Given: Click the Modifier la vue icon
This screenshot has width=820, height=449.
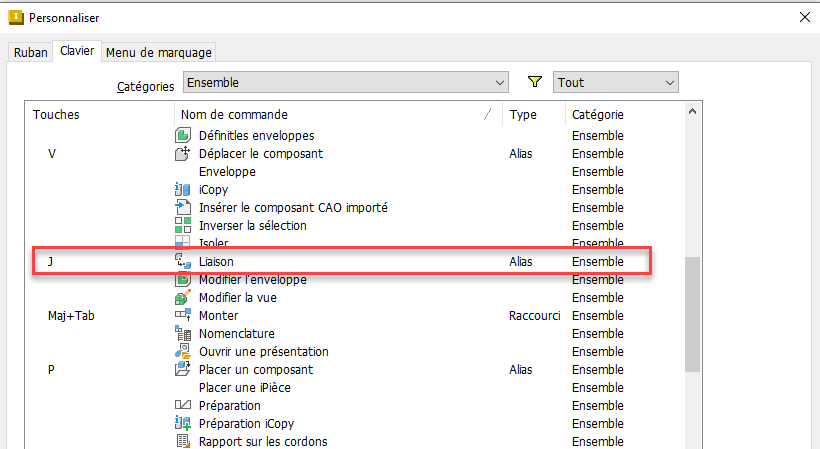Looking at the screenshot, I should tap(182, 298).
